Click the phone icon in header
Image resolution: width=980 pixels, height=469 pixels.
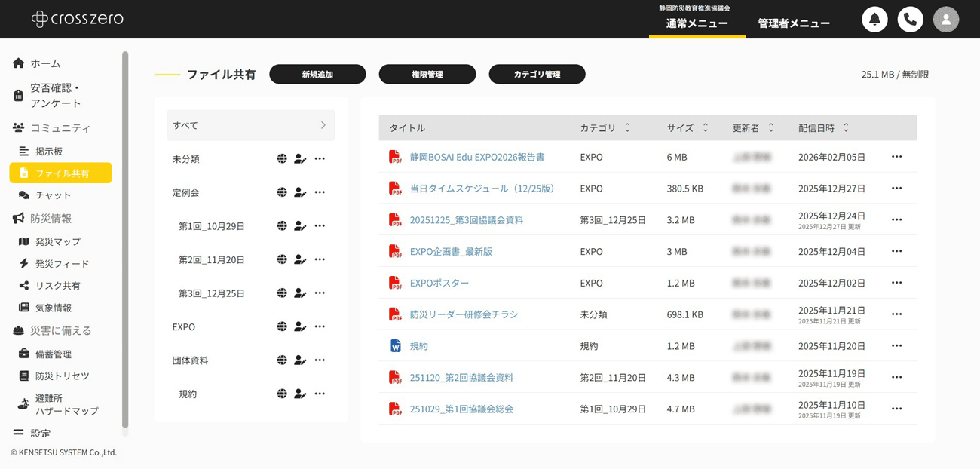[910, 20]
